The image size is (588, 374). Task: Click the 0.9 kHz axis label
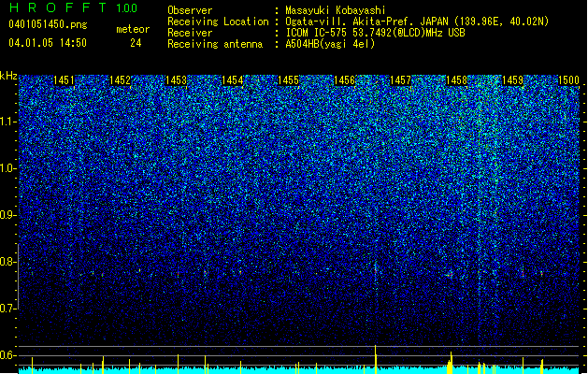click(8, 215)
